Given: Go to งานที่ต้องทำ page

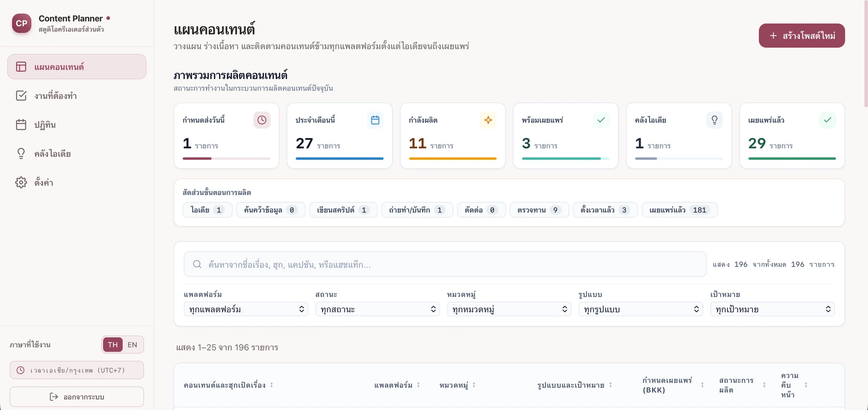Looking at the screenshot, I should tap(77, 95).
